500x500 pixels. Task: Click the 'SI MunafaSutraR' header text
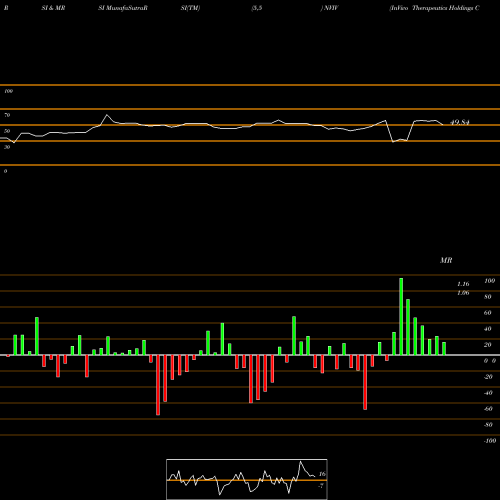[123, 8]
